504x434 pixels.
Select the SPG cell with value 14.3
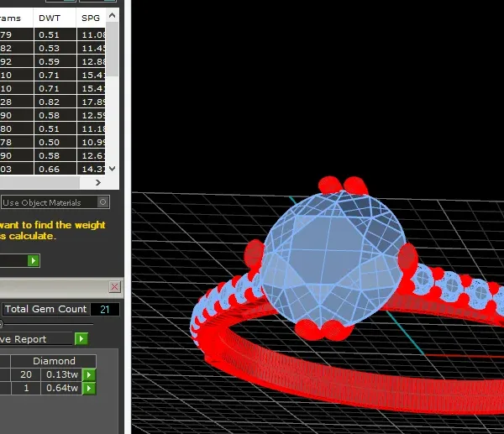click(x=92, y=169)
